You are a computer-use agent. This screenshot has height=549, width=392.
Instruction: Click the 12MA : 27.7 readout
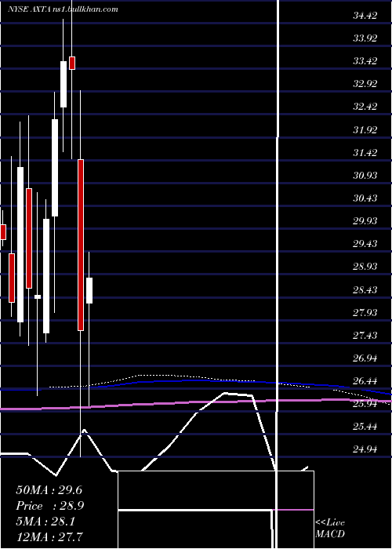tap(49, 536)
